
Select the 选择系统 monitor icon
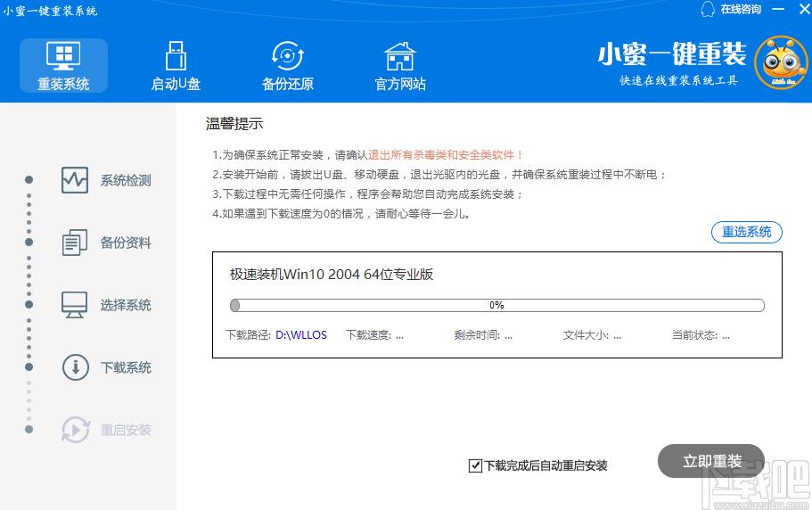(x=75, y=305)
